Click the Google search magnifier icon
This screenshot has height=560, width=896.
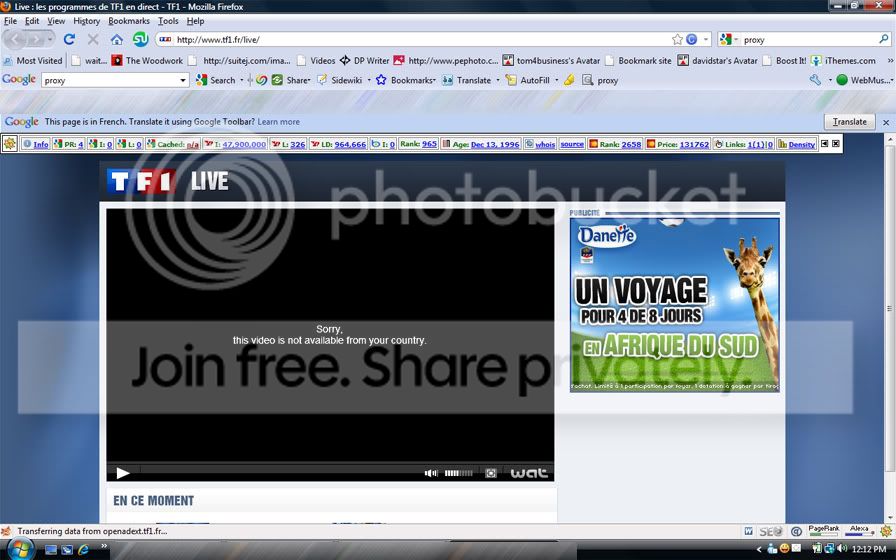884,39
